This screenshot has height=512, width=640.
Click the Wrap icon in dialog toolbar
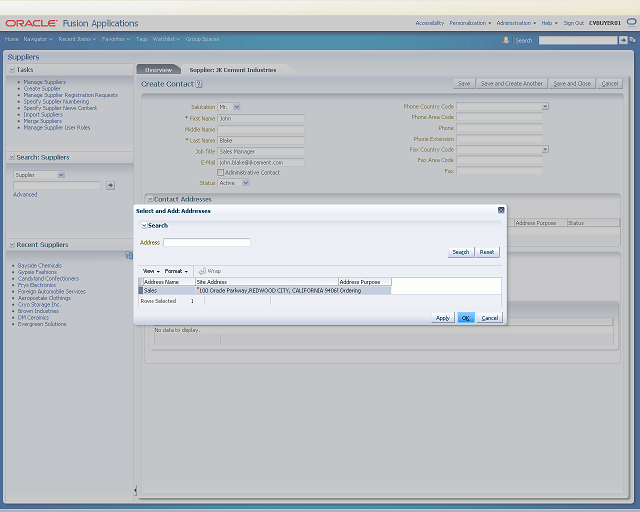point(202,271)
